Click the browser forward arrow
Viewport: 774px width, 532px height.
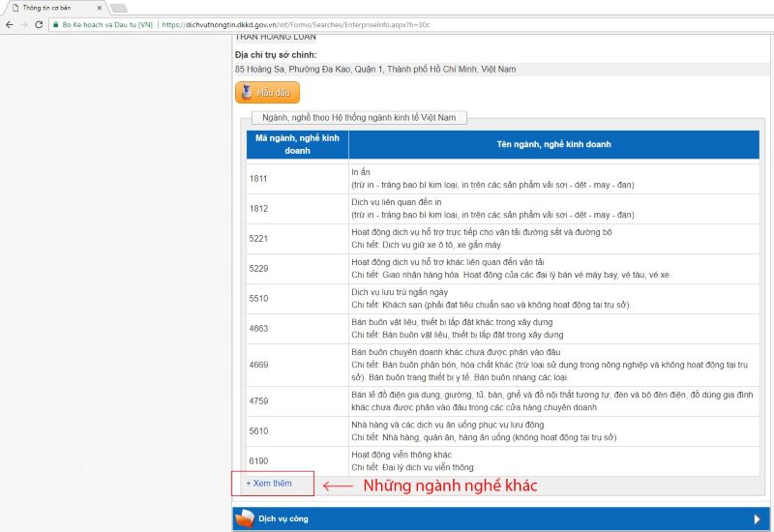click(x=23, y=25)
